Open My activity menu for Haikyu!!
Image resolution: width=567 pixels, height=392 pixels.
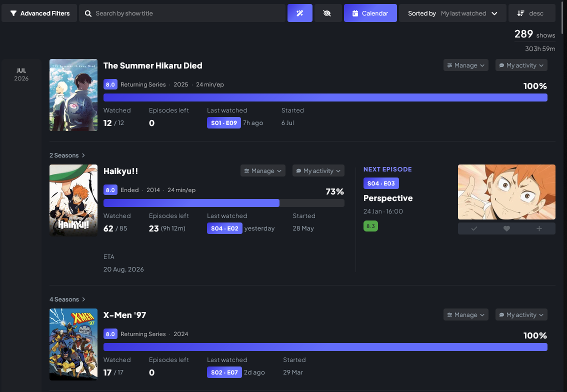(318, 170)
